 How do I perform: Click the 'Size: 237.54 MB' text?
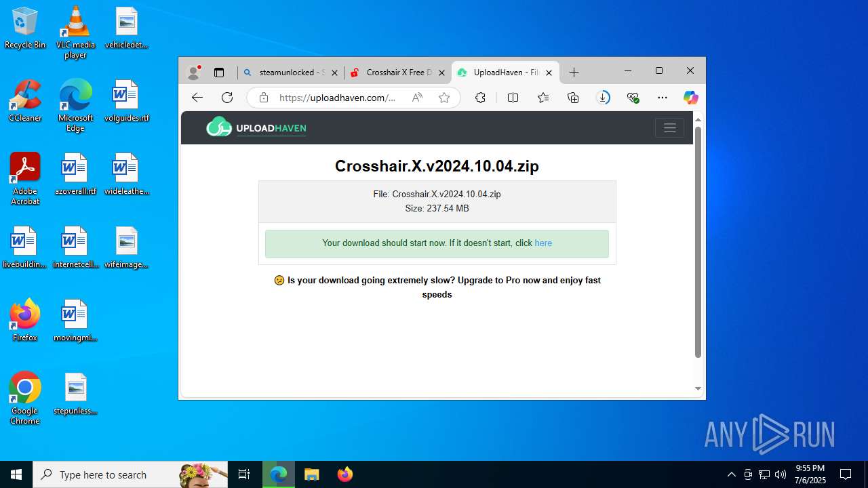(x=437, y=209)
